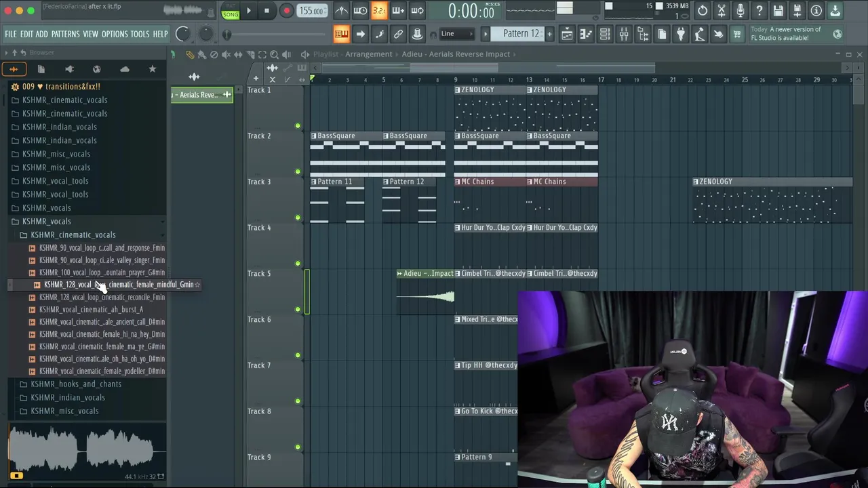Open the project info icon
The height and width of the screenshot is (488, 868).
point(816,11)
